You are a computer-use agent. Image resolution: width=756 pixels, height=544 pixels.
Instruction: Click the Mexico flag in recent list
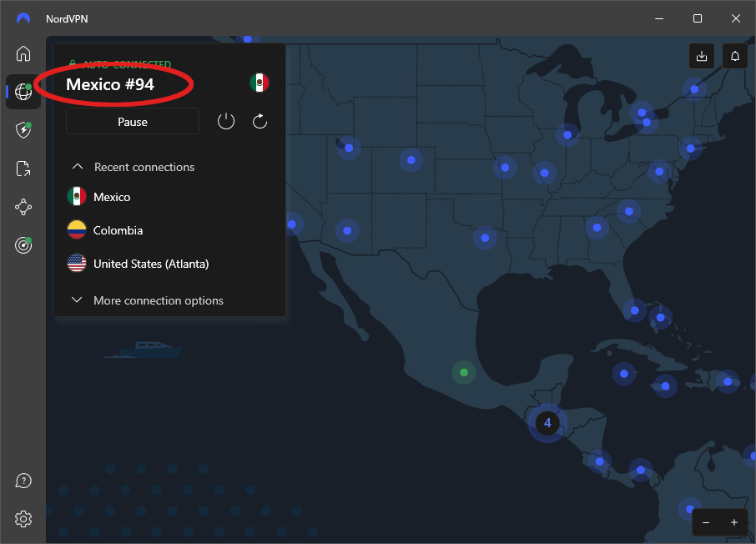(x=77, y=197)
